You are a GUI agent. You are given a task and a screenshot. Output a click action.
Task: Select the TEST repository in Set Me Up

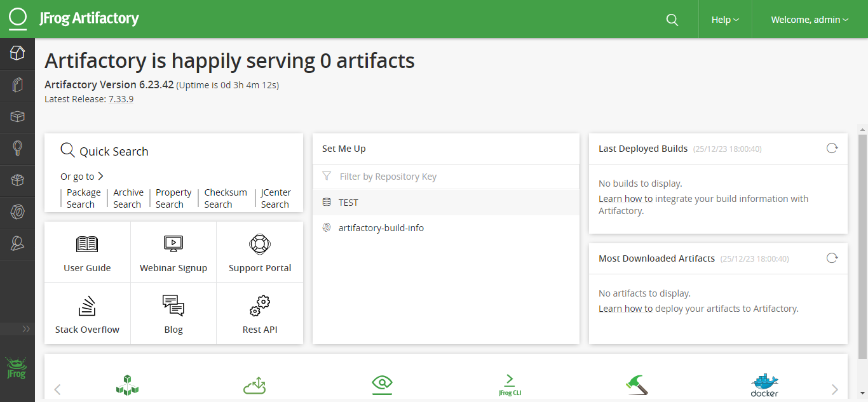(348, 203)
